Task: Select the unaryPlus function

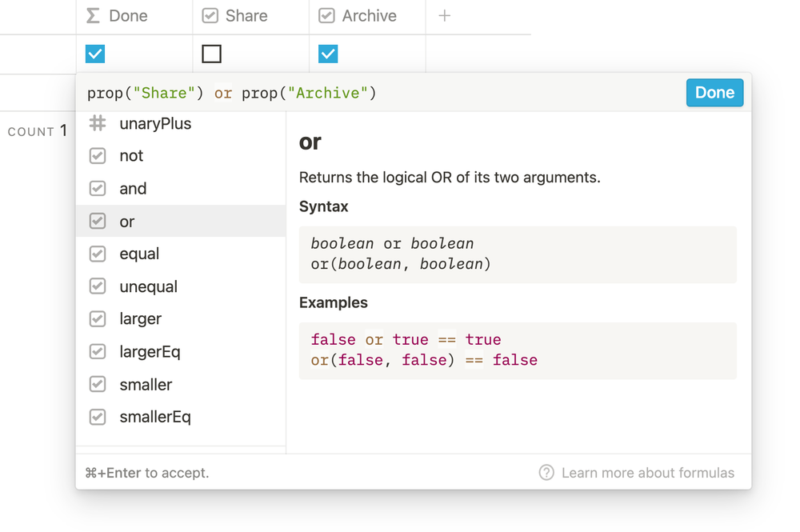Action: pyautogui.click(x=181, y=123)
